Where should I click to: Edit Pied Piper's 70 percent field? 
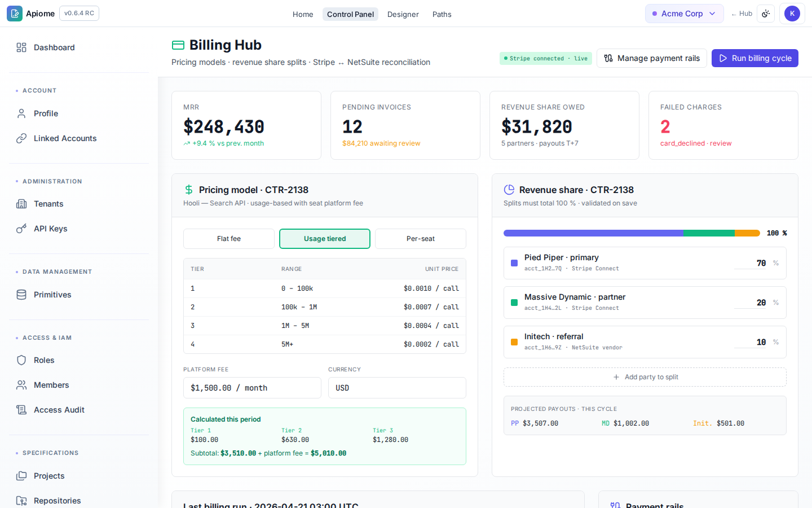pyautogui.click(x=750, y=263)
